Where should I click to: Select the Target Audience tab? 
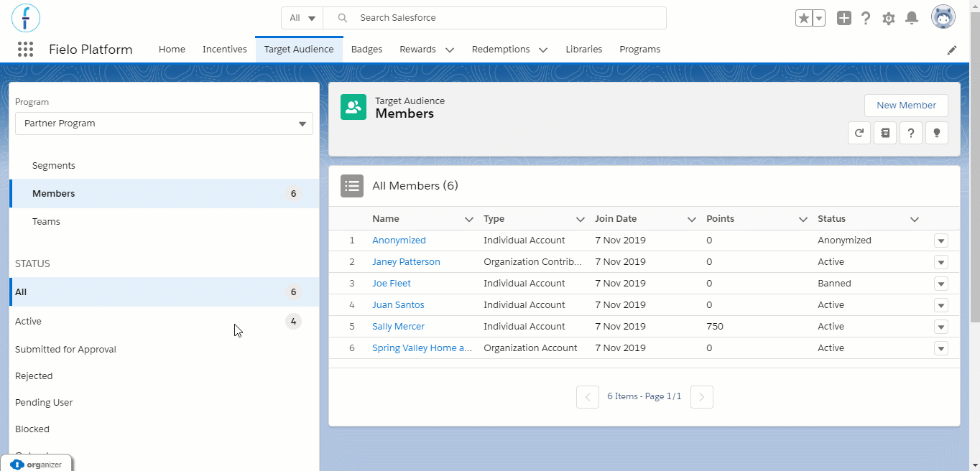(x=299, y=50)
